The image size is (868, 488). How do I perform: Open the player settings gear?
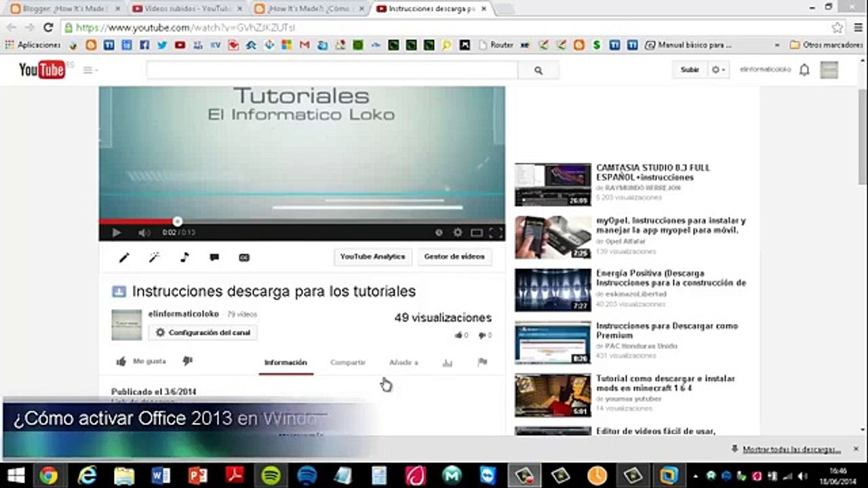(x=458, y=232)
